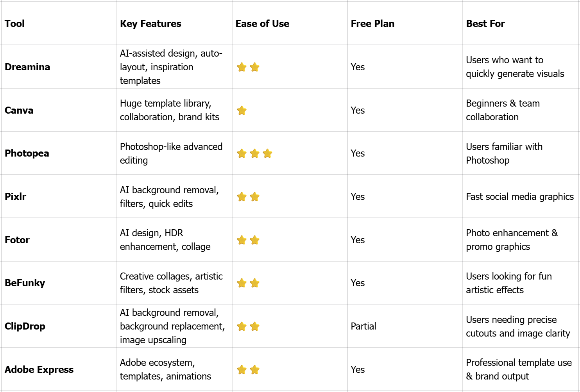Image resolution: width=580 pixels, height=392 pixels.
Task: Click the second star in BeFunky row
Action: tap(255, 283)
